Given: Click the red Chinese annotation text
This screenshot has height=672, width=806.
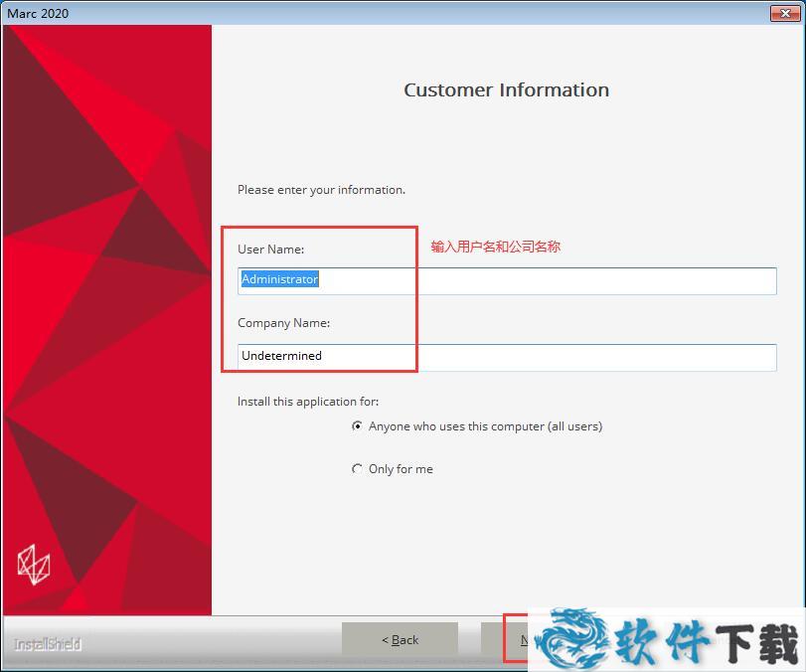Looking at the screenshot, I should click(x=495, y=247).
